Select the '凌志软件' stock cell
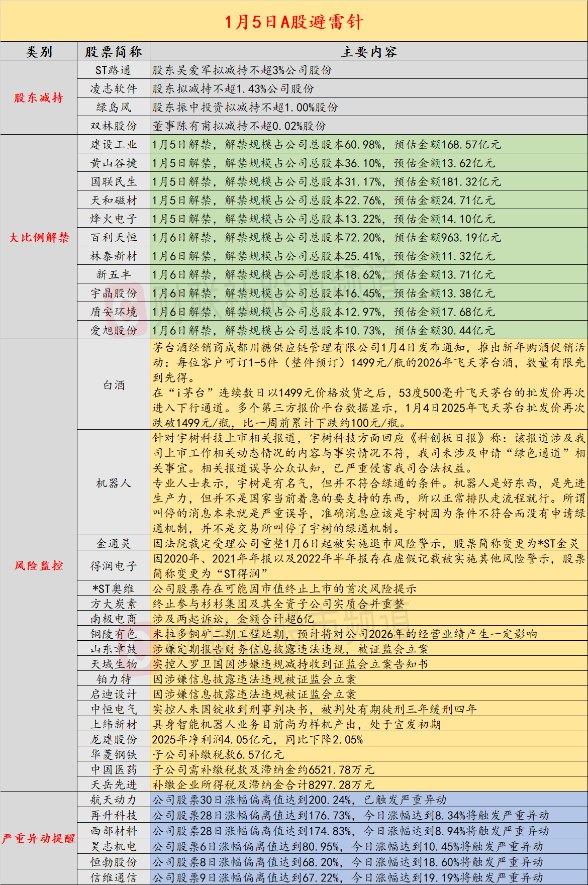Viewport: 588px width, 885px height. (114, 89)
